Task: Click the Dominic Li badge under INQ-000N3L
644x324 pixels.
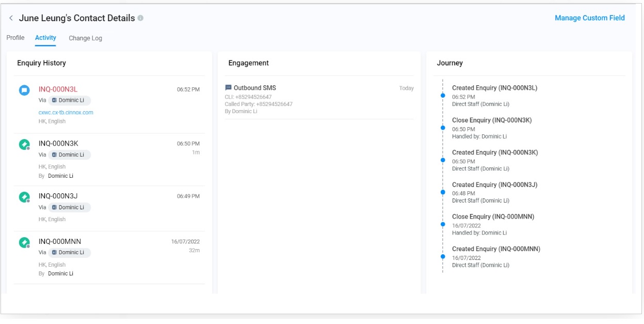Action: pyautogui.click(x=69, y=100)
